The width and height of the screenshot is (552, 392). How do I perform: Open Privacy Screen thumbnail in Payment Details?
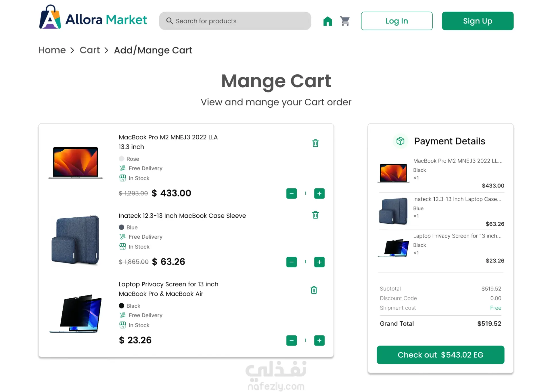click(393, 248)
